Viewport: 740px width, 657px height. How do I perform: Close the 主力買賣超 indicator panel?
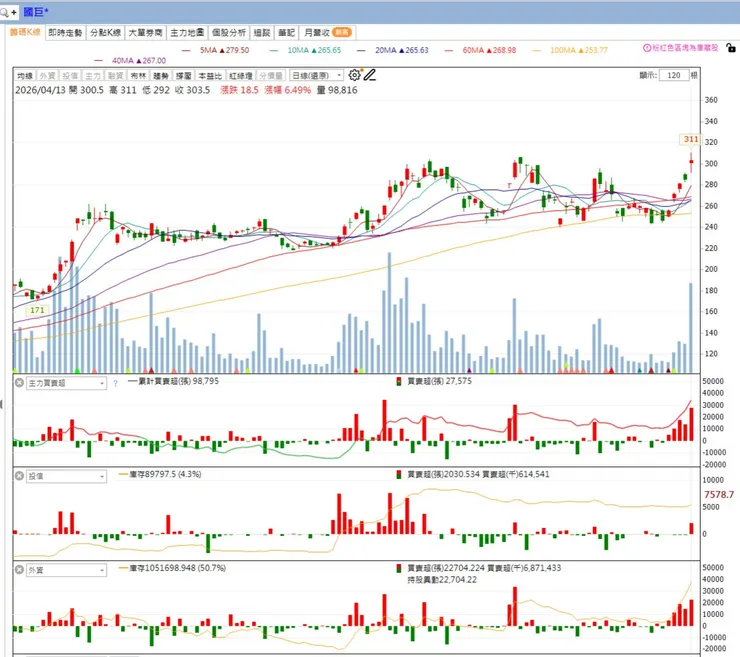pyautogui.click(x=19, y=383)
